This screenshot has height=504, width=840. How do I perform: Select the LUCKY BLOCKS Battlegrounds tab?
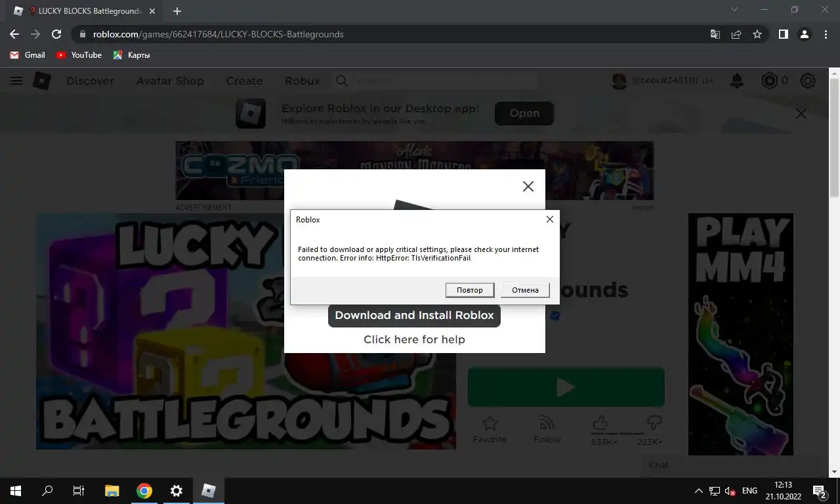click(x=83, y=11)
